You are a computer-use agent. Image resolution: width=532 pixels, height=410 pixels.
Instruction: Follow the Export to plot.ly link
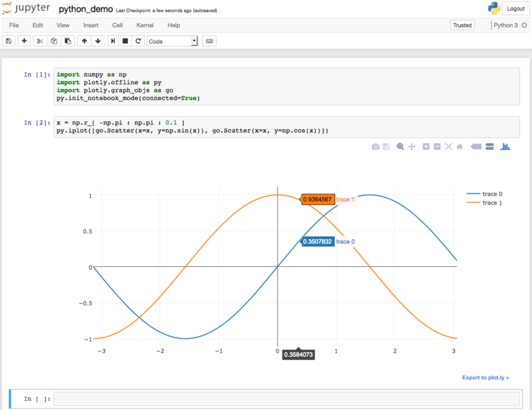click(x=485, y=378)
